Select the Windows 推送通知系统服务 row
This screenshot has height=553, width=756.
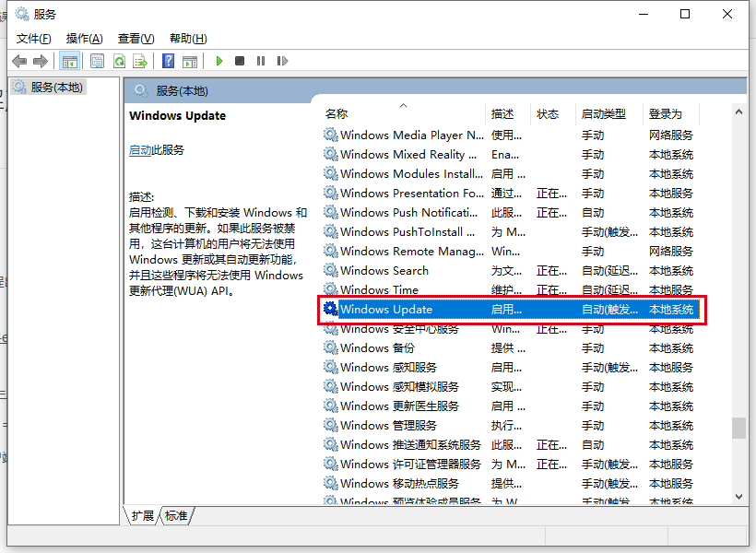pos(511,444)
